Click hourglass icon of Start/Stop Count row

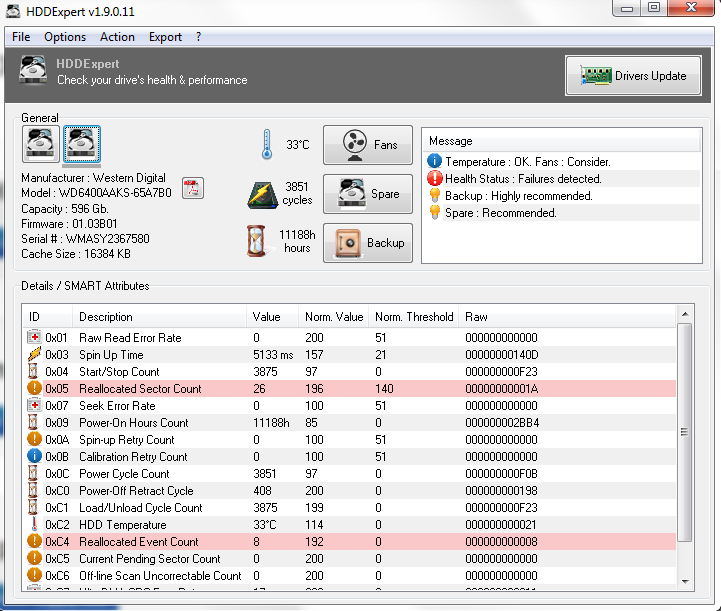[x=33, y=371]
